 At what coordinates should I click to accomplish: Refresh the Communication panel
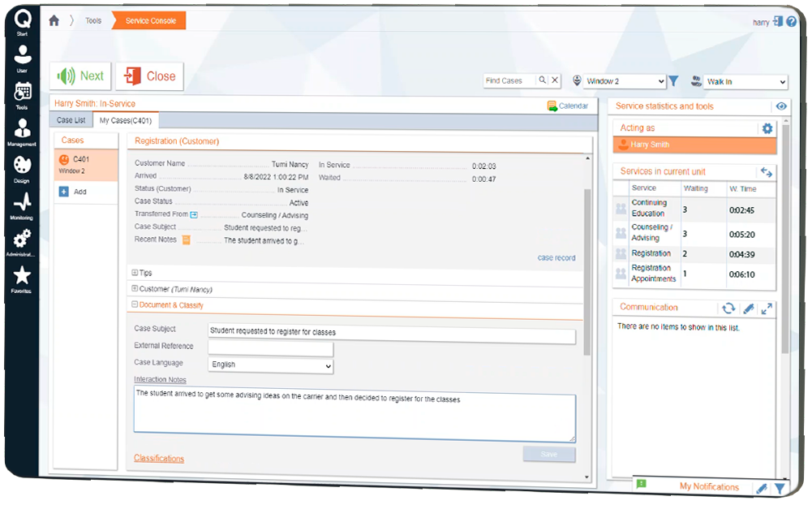[728, 308]
